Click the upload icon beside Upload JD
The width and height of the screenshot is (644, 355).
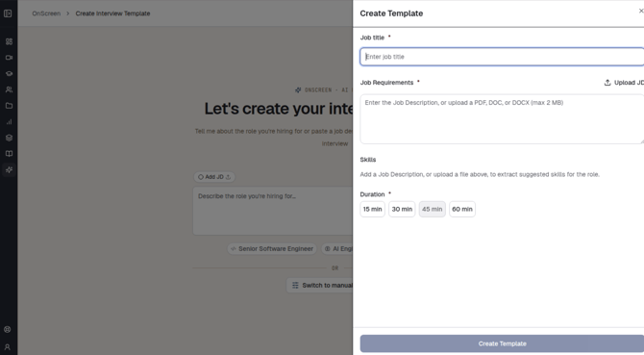coord(607,83)
